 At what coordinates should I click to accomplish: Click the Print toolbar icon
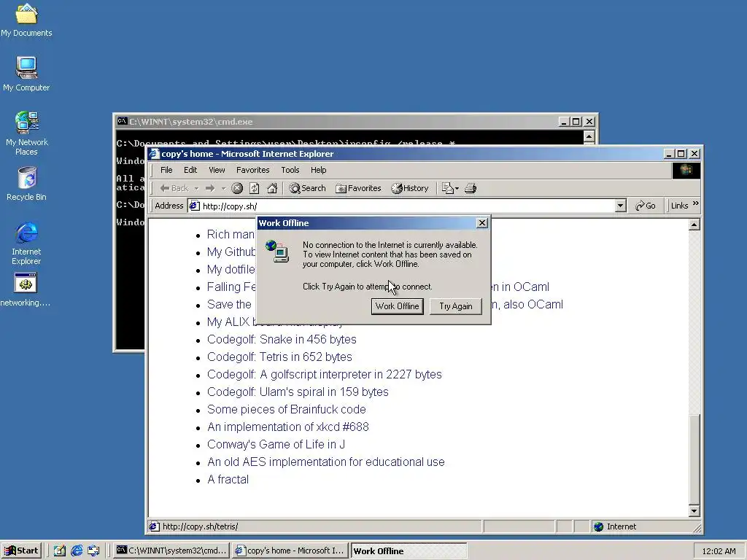click(x=471, y=188)
